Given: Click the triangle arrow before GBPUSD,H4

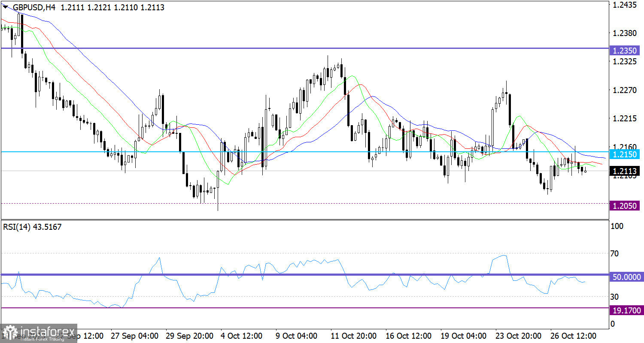Looking at the screenshot, I should (x=5, y=7).
